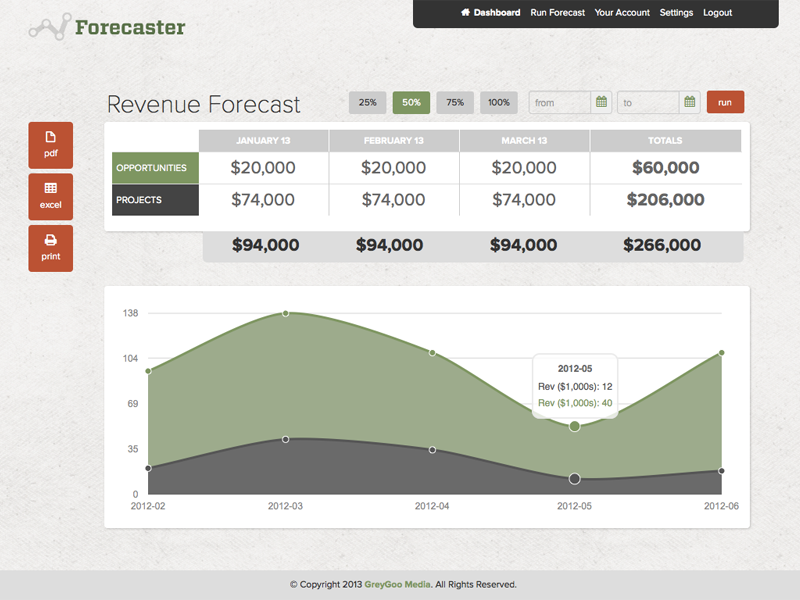The image size is (800, 600).
Task: Log out using the Logout link
Action: [717, 12]
